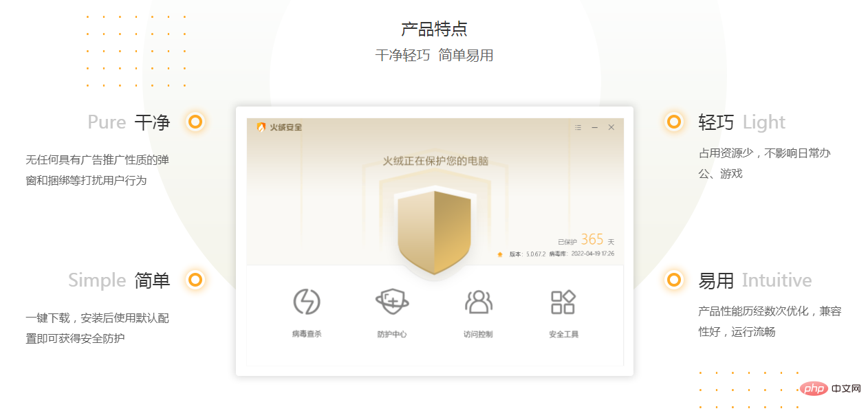Click the 365 protected days counter

pyautogui.click(x=592, y=239)
